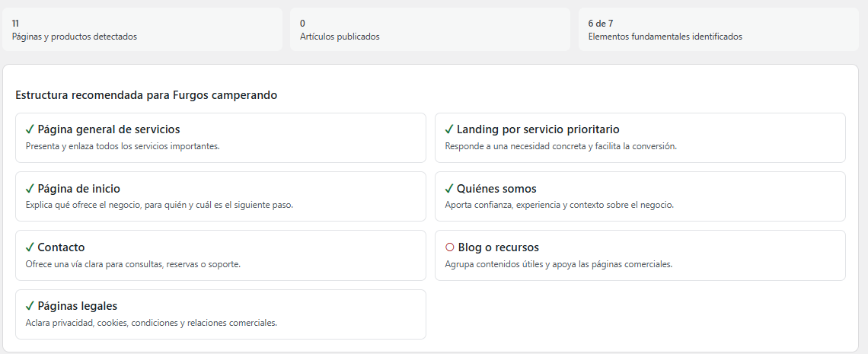Image resolution: width=868 pixels, height=354 pixels.
Task: Click the checkmark icon beside Página de inicio
Action: coord(30,189)
